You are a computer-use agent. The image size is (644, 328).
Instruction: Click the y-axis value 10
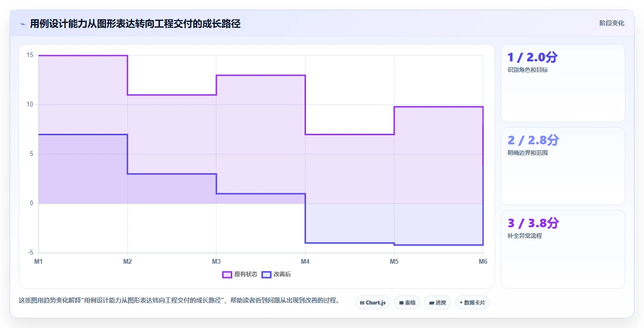(x=30, y=105)
